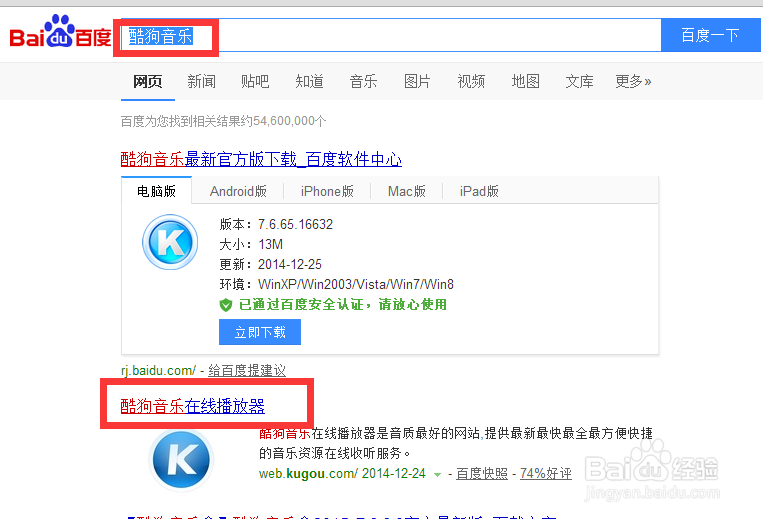Open the 酷狗音乐在线播放器 result link
763x519 pixels.
tap(193, 406)
